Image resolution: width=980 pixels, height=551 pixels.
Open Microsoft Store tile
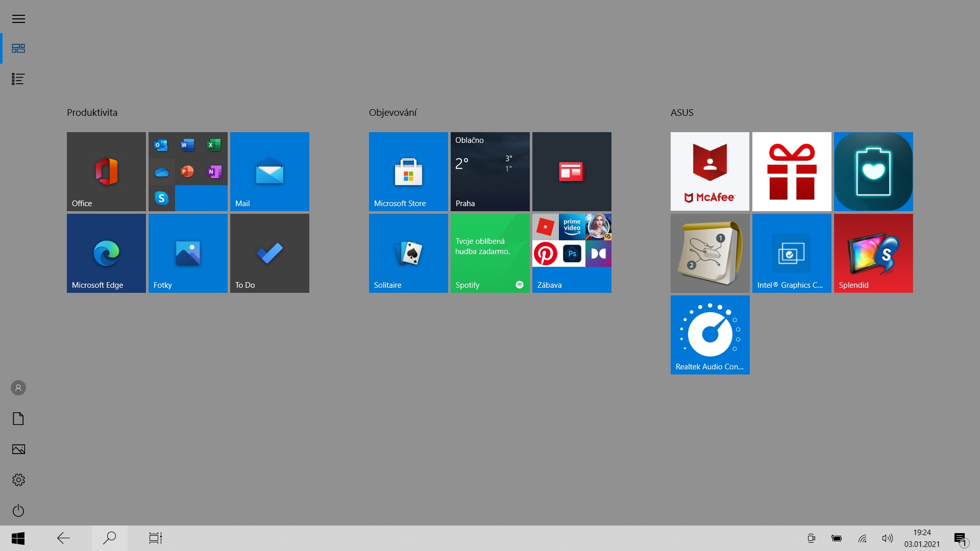pyautogui.click(x=408, y=171)
